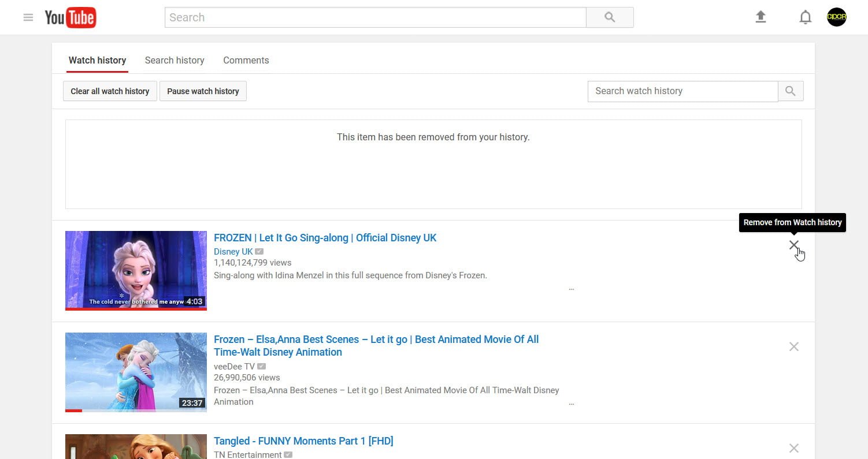
Task: Click the YouTube logo
Action: [x=71, y=17]
